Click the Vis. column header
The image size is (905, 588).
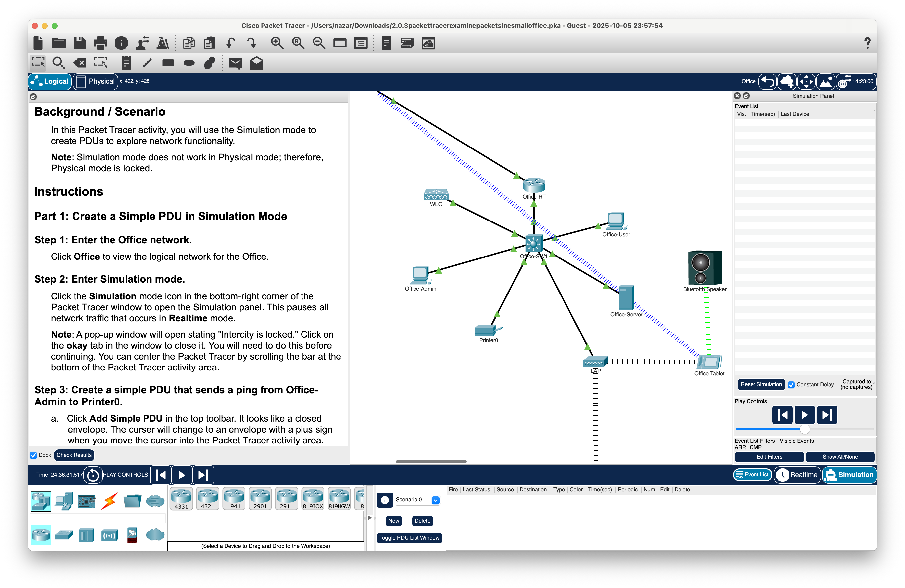click(742, 114)
